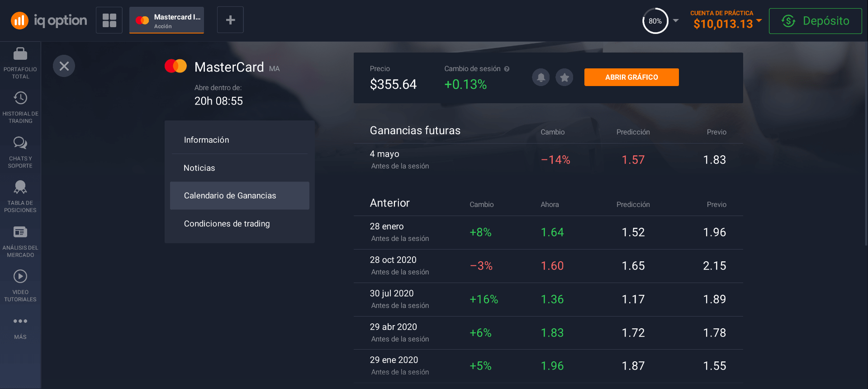Viewport: 868px width, 389px height.
Task: Click the Abrir Gráfico button
Action: pyautogui.click(x=631, y=77)
